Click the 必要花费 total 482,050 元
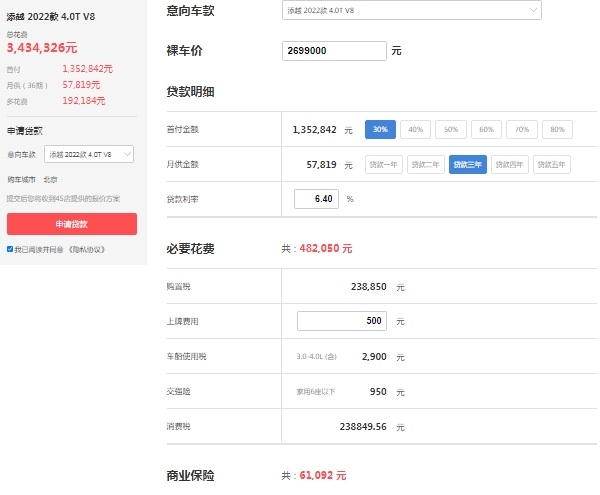 [x=326, y=248]
